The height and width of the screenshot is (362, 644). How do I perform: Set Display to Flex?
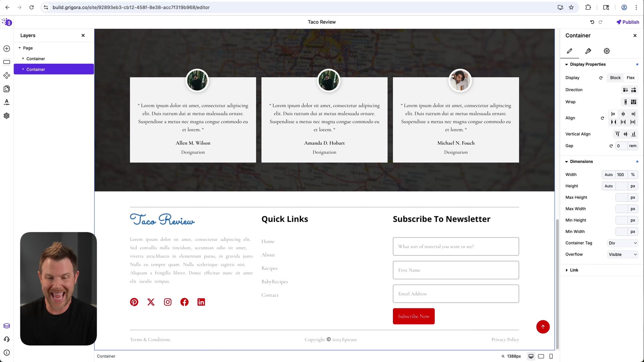point(631,78)
